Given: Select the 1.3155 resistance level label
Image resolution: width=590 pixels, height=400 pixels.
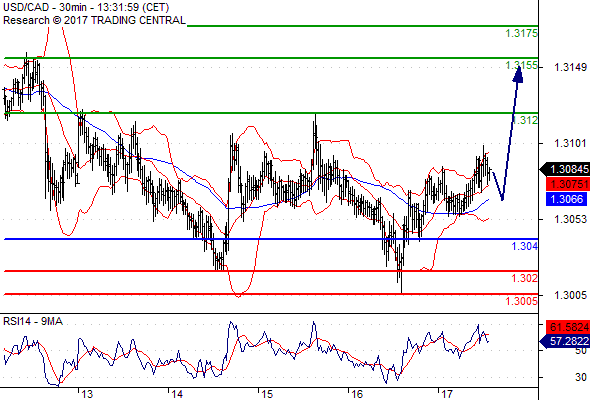Looking at the screenshot, I should point(521,65).
